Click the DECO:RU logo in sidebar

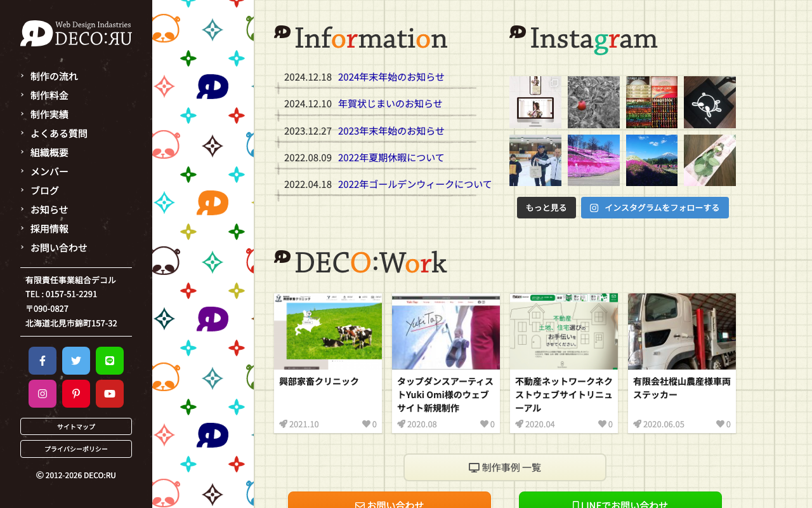click(76, 33)
